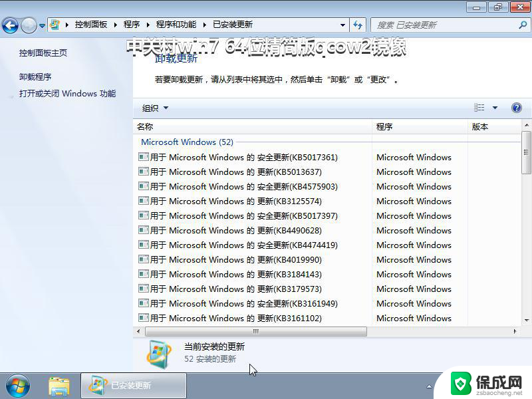Click the icon beside update KB3161102
The image size is (532, 399).
tap(144, 317)
